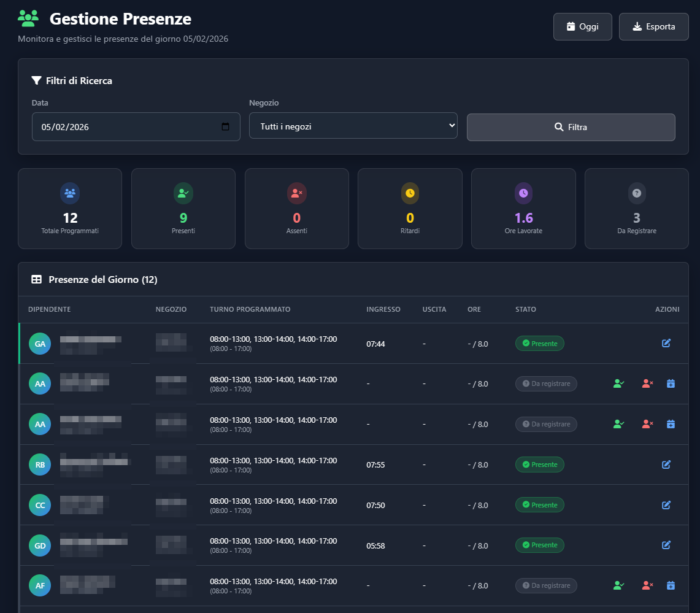Click the edit pencil icon for employee GD

(x=666, y=545)
